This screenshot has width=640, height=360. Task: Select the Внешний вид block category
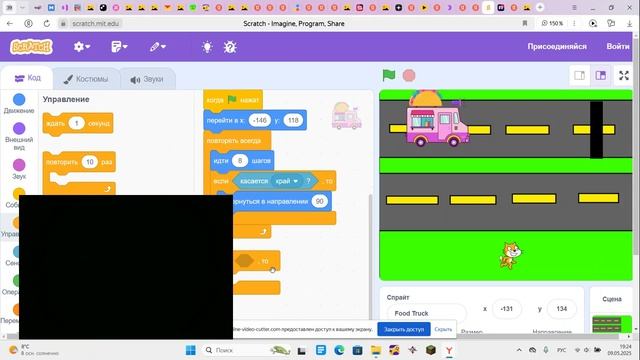(19, 136)
